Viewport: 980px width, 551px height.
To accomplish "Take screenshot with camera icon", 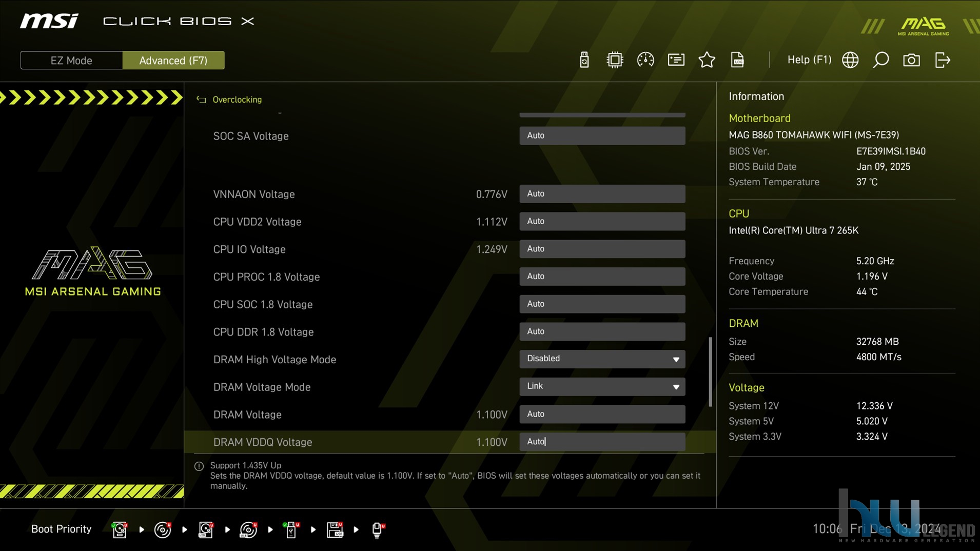I will (x=911, y=60).
